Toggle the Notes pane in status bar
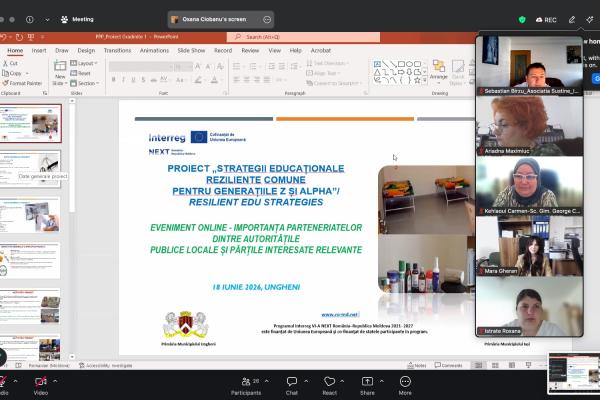The height and width of the screenshot is (400, 600). point(417,366)
